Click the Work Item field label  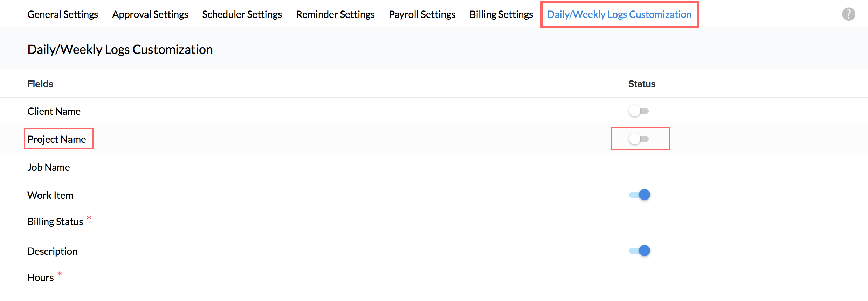50,195
